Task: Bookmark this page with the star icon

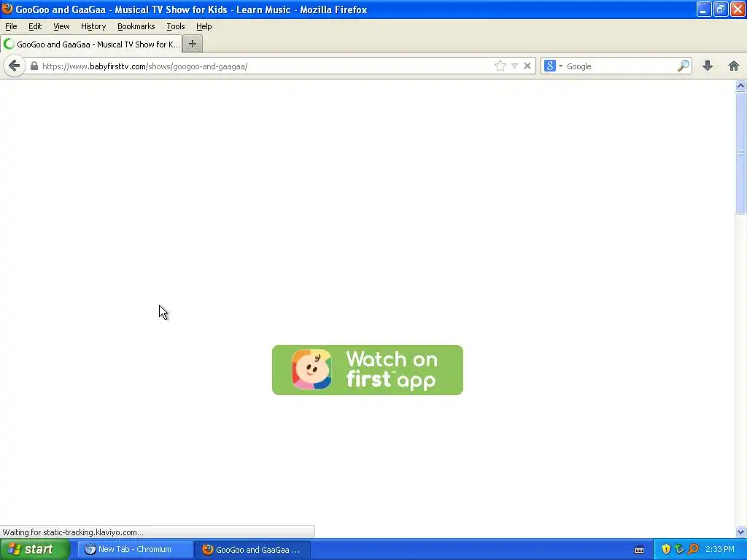Action: [500, 66]
